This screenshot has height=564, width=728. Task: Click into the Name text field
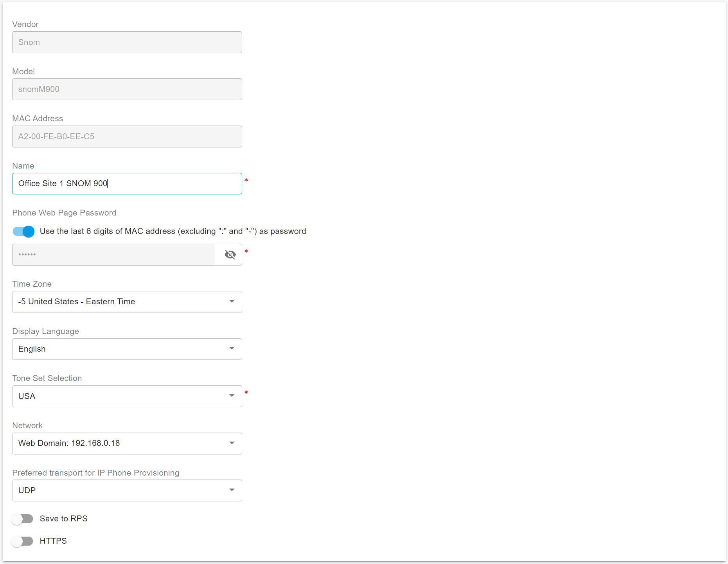(x=127, y=183)
